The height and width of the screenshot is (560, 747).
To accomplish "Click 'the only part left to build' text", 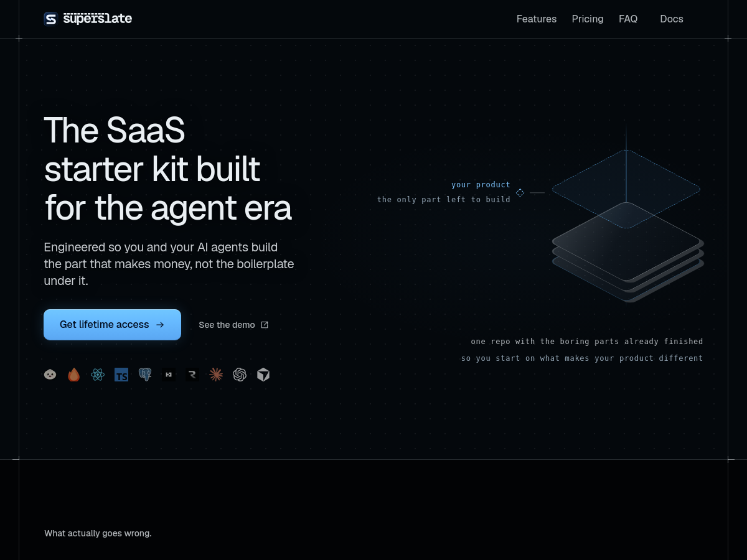I will [444, 200].
